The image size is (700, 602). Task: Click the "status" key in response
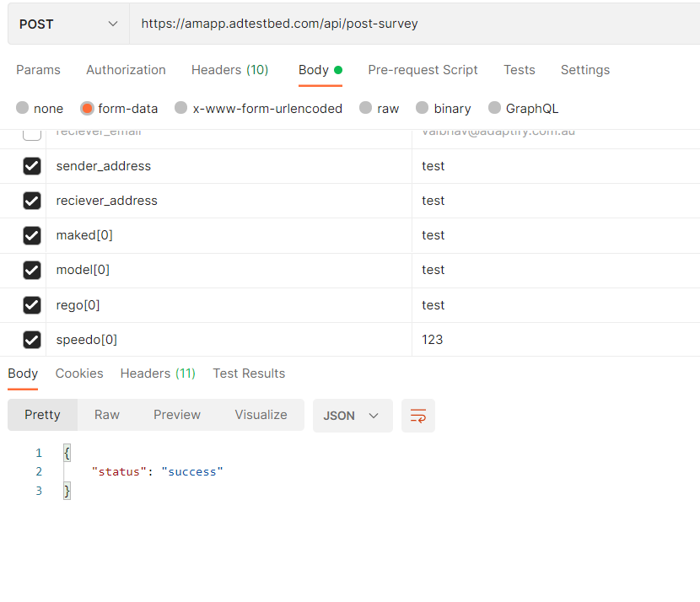(119, 472)
